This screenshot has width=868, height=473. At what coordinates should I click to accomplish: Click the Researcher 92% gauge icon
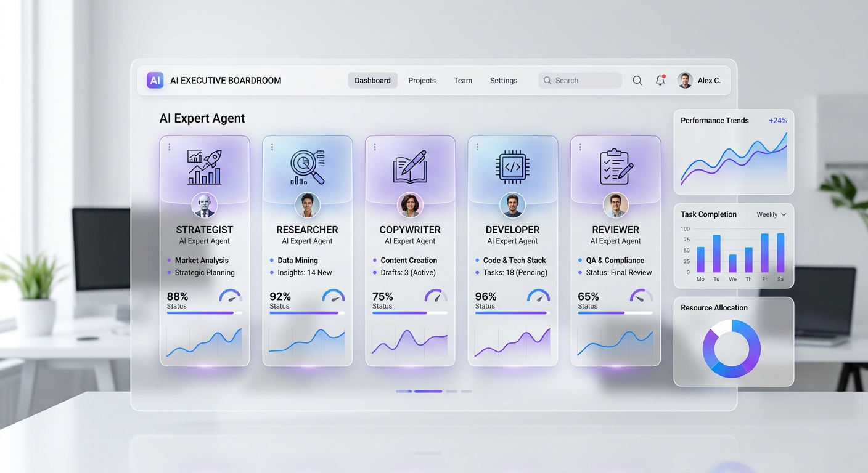(x=334, y=296)
